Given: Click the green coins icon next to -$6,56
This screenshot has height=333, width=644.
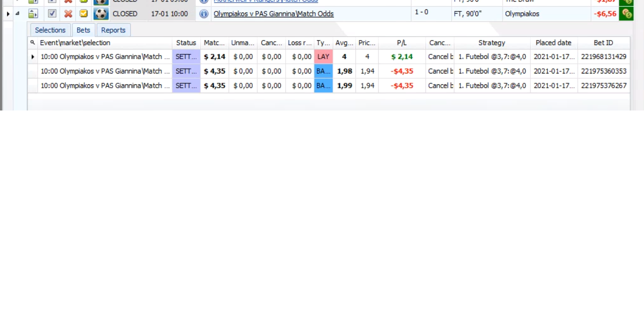Looking at the screenshot, I should coord(626,14).
